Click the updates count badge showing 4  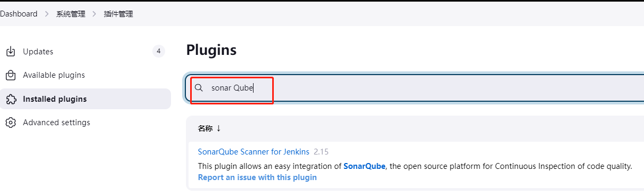coord(158,52)
